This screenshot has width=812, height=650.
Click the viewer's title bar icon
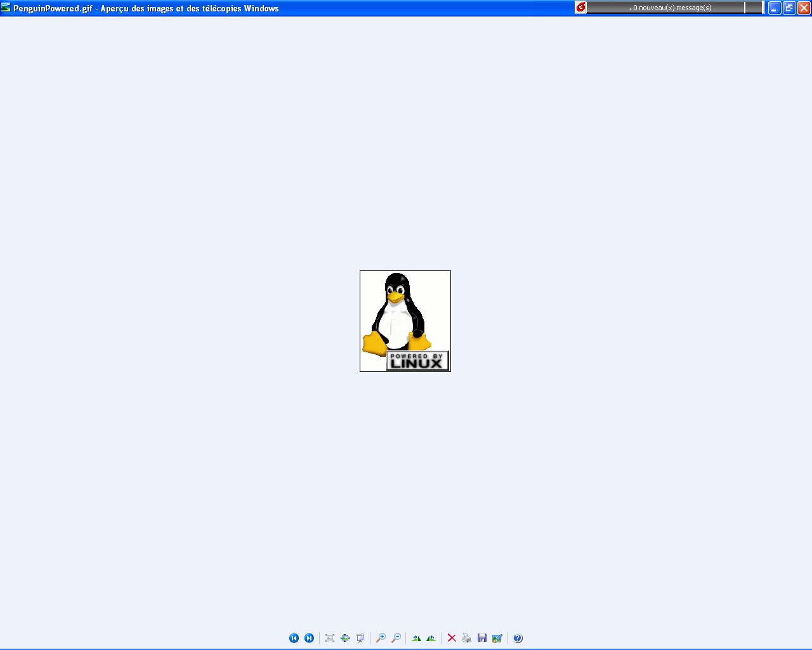[x=6, y=8]
